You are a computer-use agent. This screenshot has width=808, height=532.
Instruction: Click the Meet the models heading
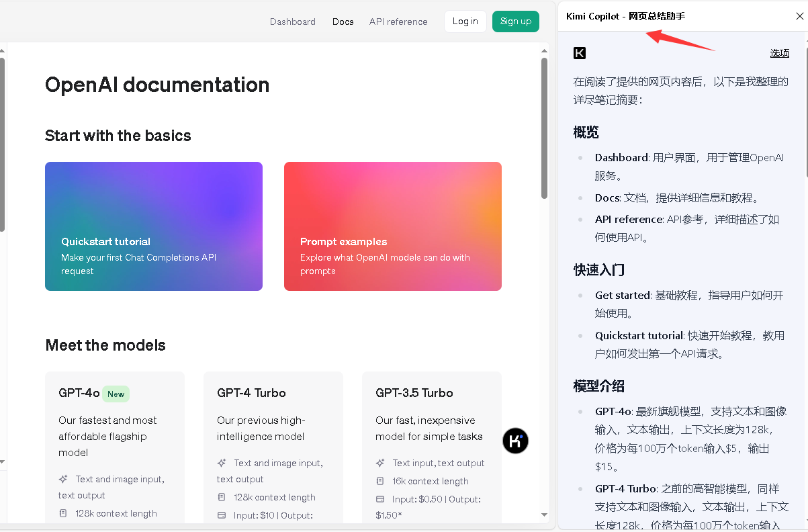click(105, 345)
